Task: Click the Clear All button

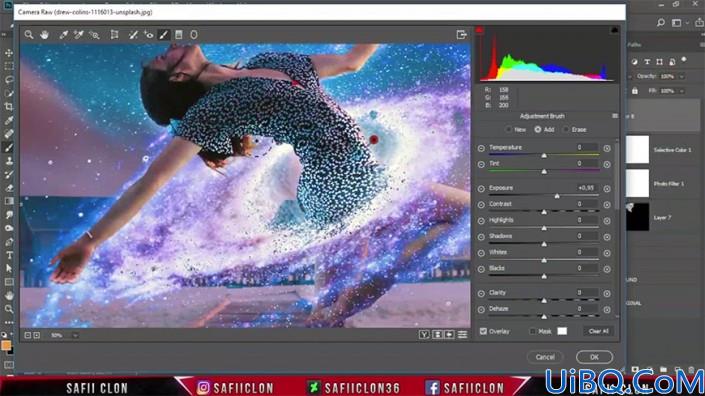Action: pos(598,331)
